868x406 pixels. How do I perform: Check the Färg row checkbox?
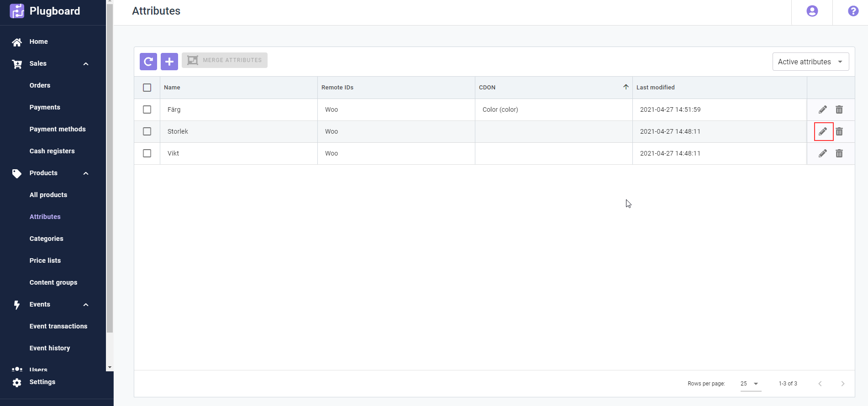(147, 109)
